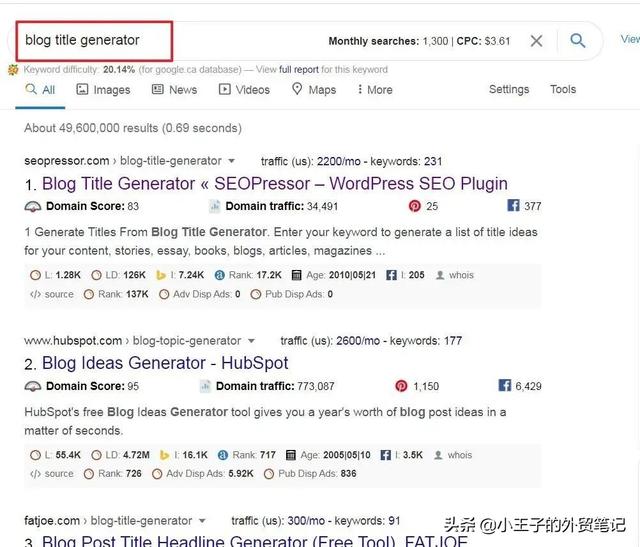Click the whois person icon for SEOPressor

click(x=440, y=275)
